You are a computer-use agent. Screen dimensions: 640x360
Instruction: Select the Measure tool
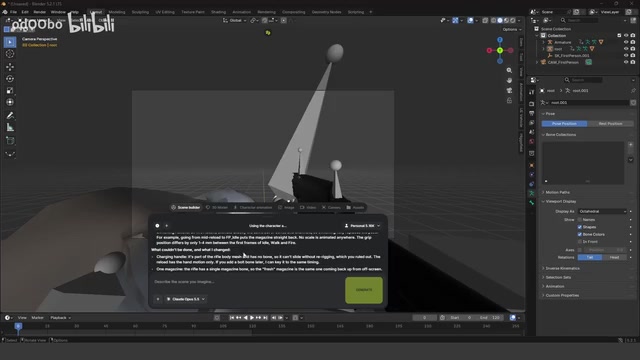tap(10, 128)
